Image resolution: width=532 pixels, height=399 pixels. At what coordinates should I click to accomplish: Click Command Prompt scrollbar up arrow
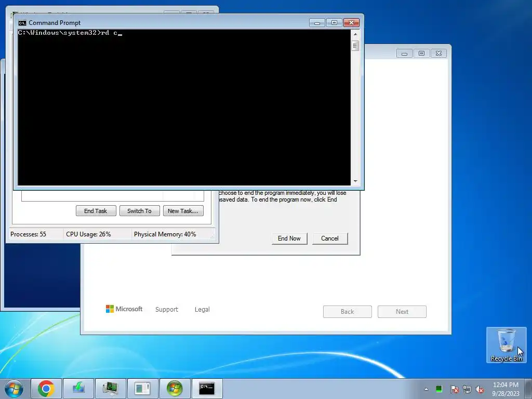coord(355,34)
